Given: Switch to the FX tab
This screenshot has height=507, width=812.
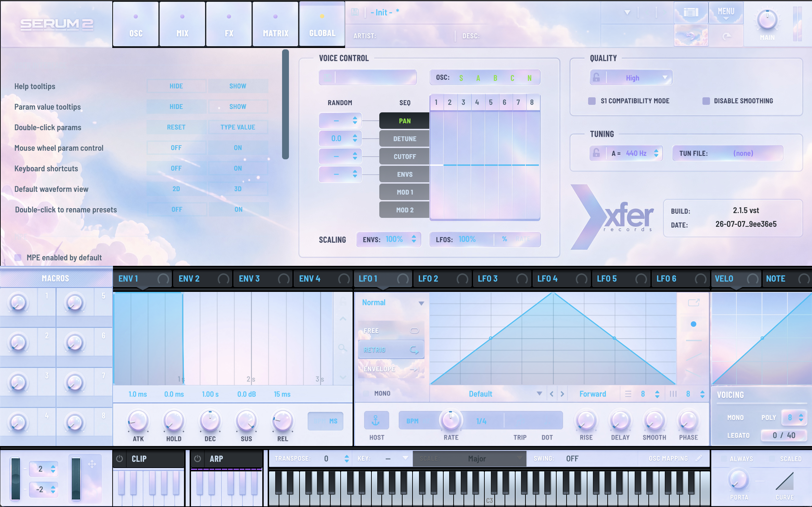Looking at the screenshot, I should (x=229, y=24).
